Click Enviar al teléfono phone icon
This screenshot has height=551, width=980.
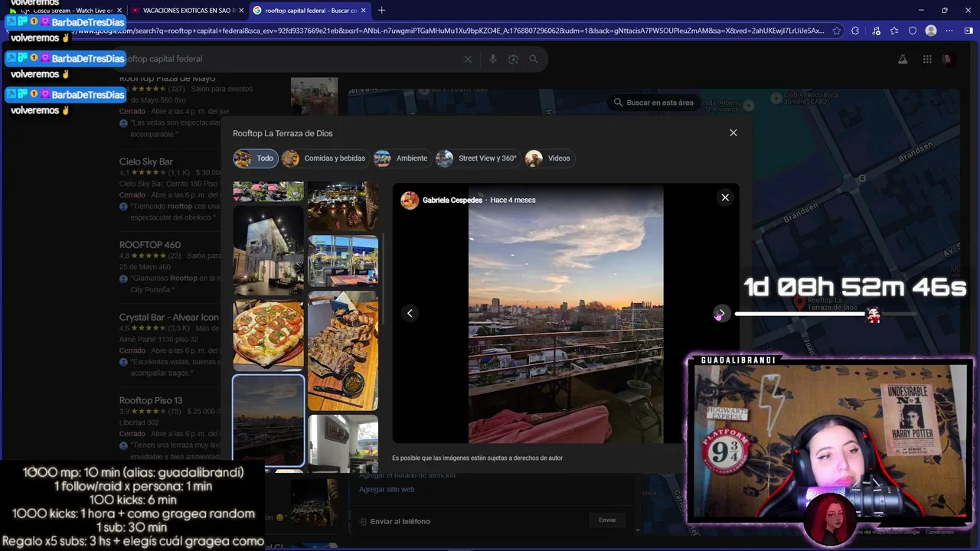tap(363, 522)
